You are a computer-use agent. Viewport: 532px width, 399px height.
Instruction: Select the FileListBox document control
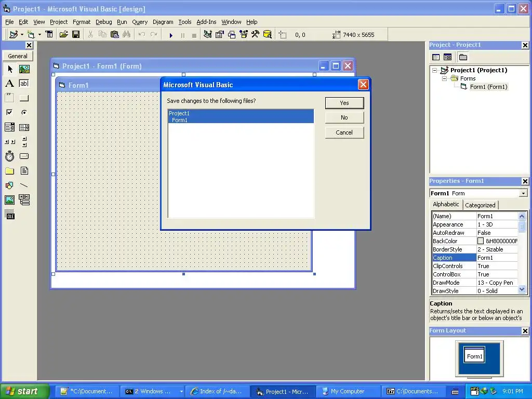(24, 170)
